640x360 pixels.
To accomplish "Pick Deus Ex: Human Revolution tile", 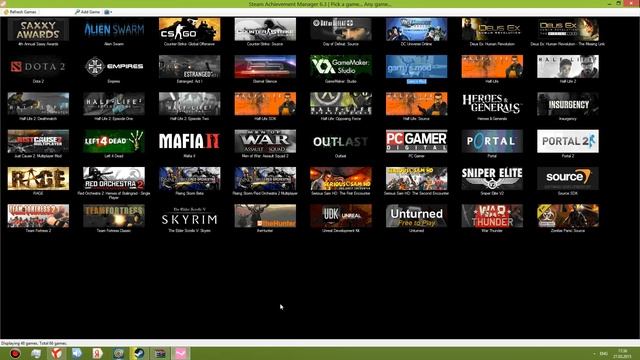I will click(492, 29).
